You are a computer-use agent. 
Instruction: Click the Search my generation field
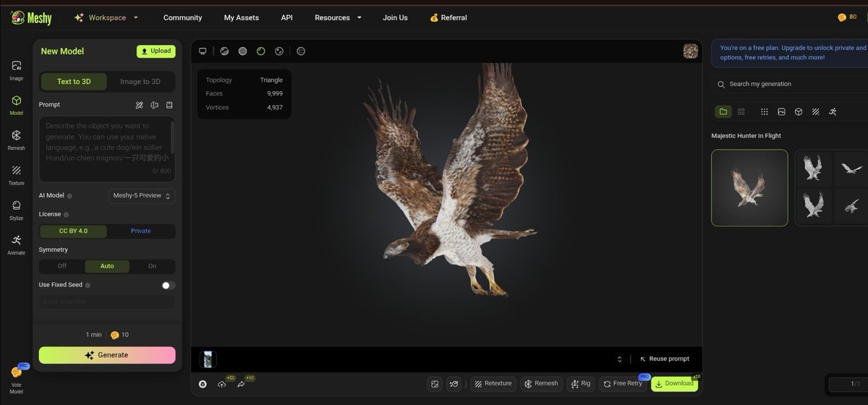pos(791,84)
